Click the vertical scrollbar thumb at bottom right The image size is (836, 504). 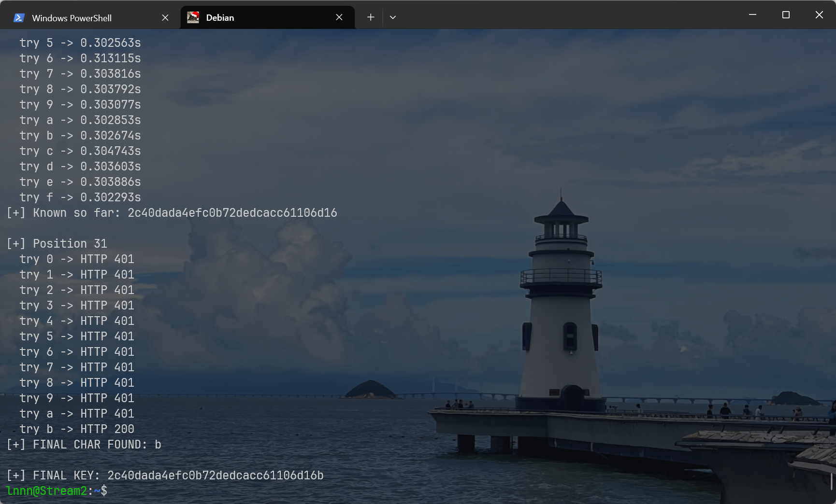tap(831, 481)
